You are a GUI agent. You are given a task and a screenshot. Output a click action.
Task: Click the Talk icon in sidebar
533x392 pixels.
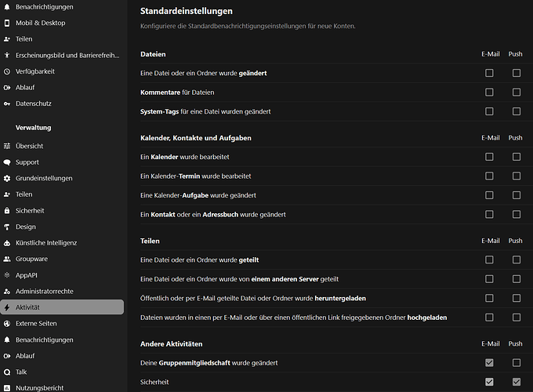click(7, 372)
